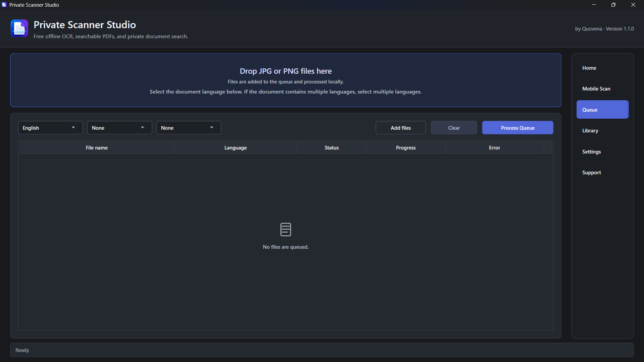Viewport: 644px width, 362px height.
Task: Click the Add files button
Action: click(400, 128)
